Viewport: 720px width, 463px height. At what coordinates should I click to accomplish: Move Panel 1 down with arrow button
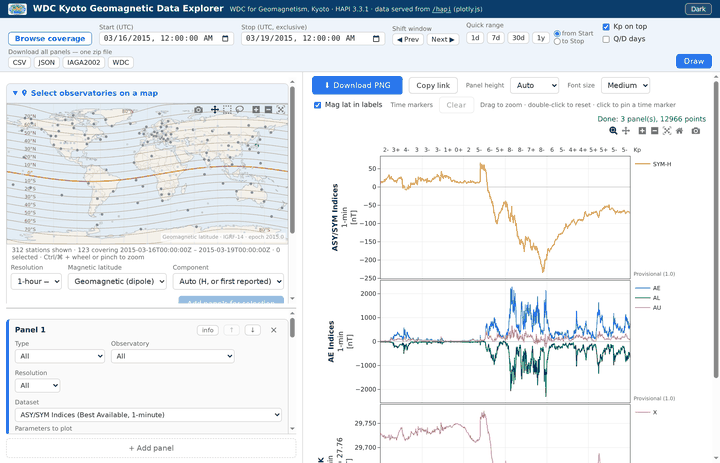tap(253, 330)
